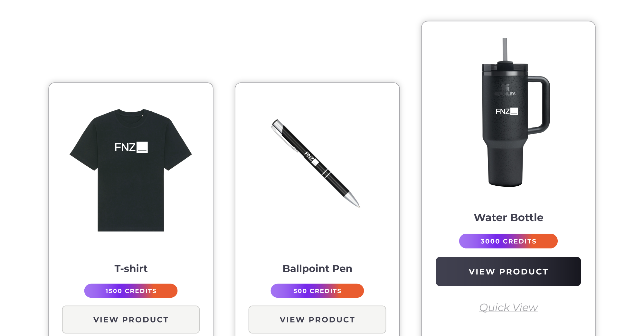Click the 500 Credits gradient badge

tap(317, 291)
